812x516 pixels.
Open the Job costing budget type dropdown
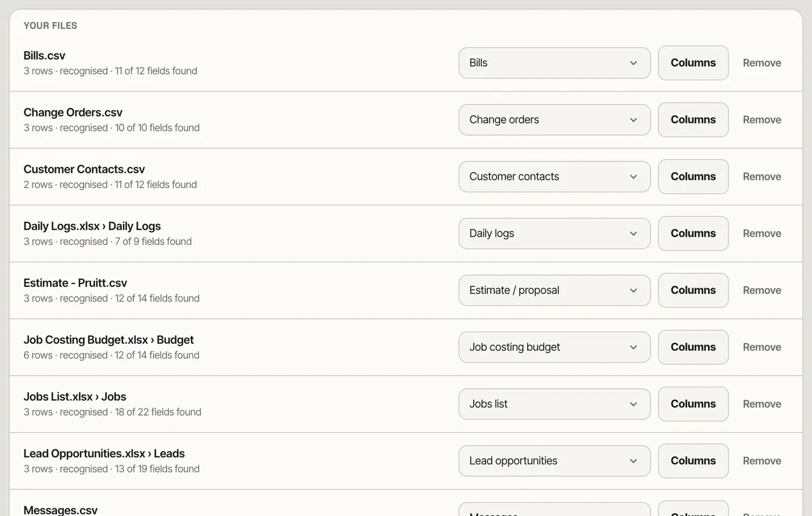554,347
